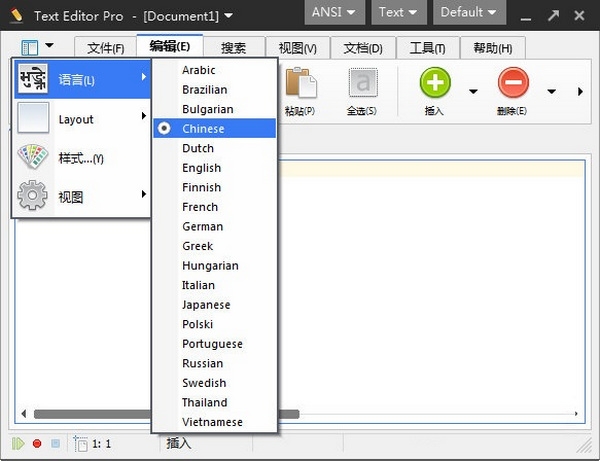Click the 插入 insert mode status text
Viewport: 600px width, 461px height.
coord(179,443)
